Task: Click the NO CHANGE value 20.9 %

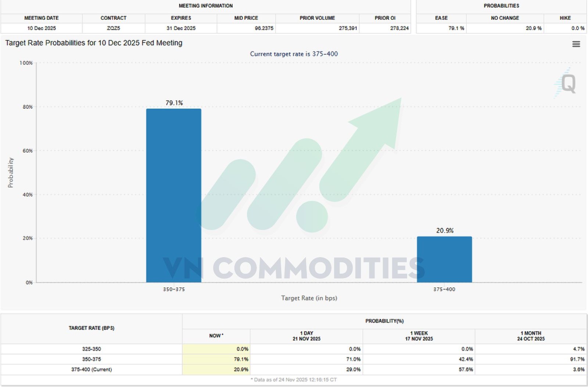Action: pos(533,28)
